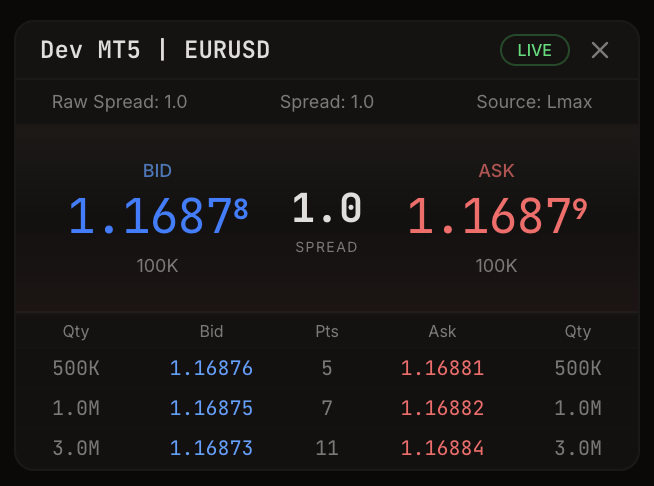Click the large blue bid price 1.16878
Viewport: 654px width, 486px height.
pos(158,216)
